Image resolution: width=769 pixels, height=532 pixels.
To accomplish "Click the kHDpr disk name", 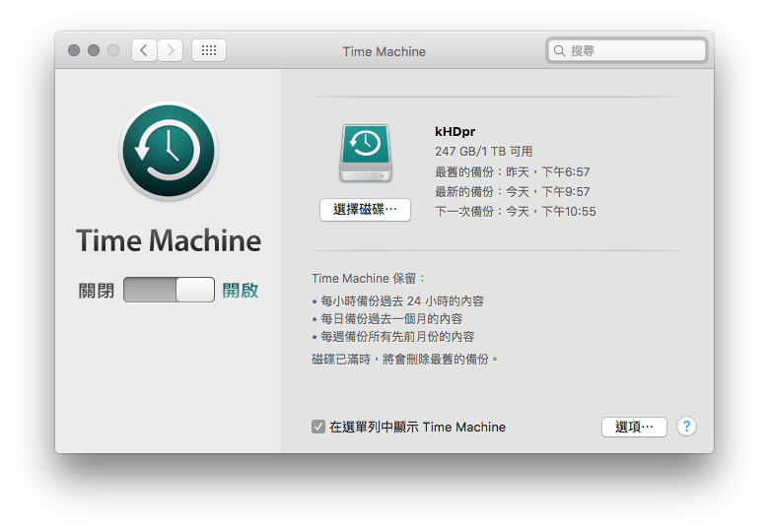I will [455, 131].
